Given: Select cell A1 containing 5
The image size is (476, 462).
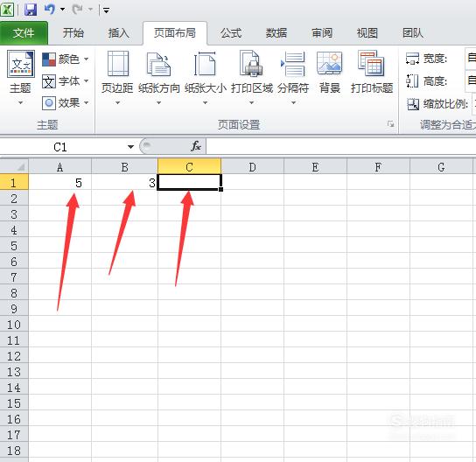Looking at the screenshot, I should tap(60, 182).
